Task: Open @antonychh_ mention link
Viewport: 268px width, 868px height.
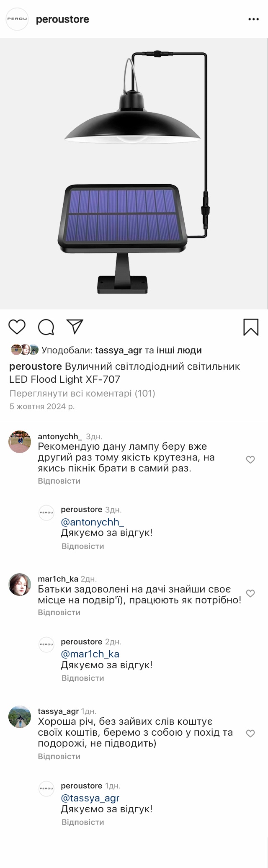Action: point(93,522)
